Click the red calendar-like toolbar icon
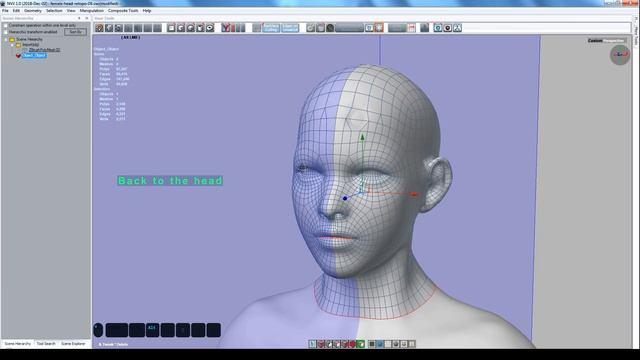The width and height of the screenshot is (640, 360). coord(411,28)
